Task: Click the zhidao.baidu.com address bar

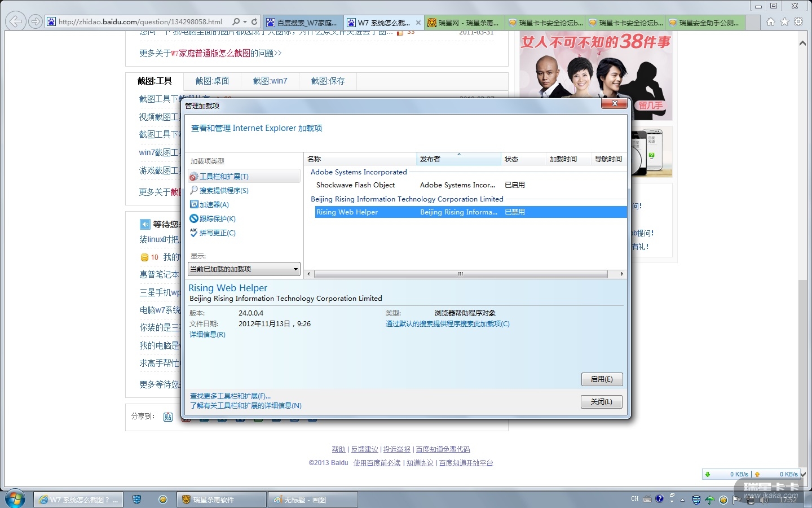Action: click(140, 22)
